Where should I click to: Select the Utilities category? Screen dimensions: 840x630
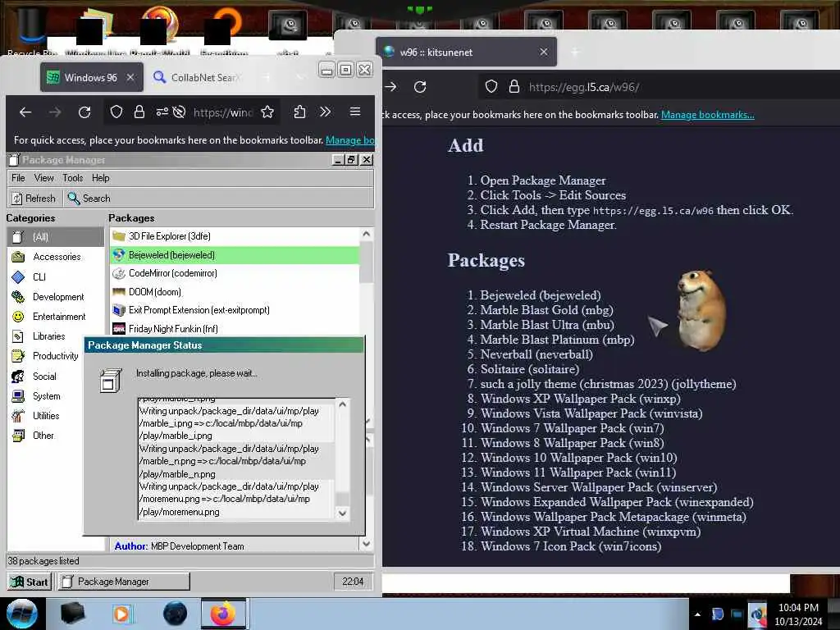pos(46,416)
